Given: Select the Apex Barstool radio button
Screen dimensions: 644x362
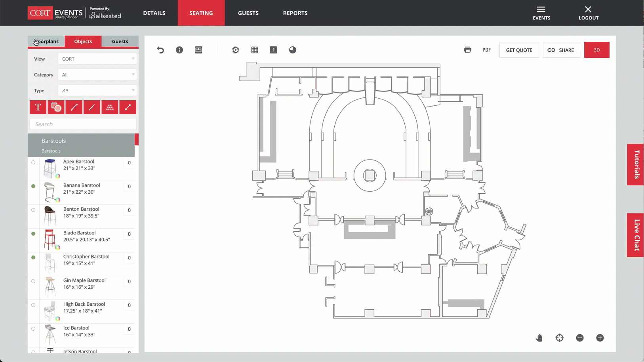Looking at the screenshot, I should pos(33,162).
